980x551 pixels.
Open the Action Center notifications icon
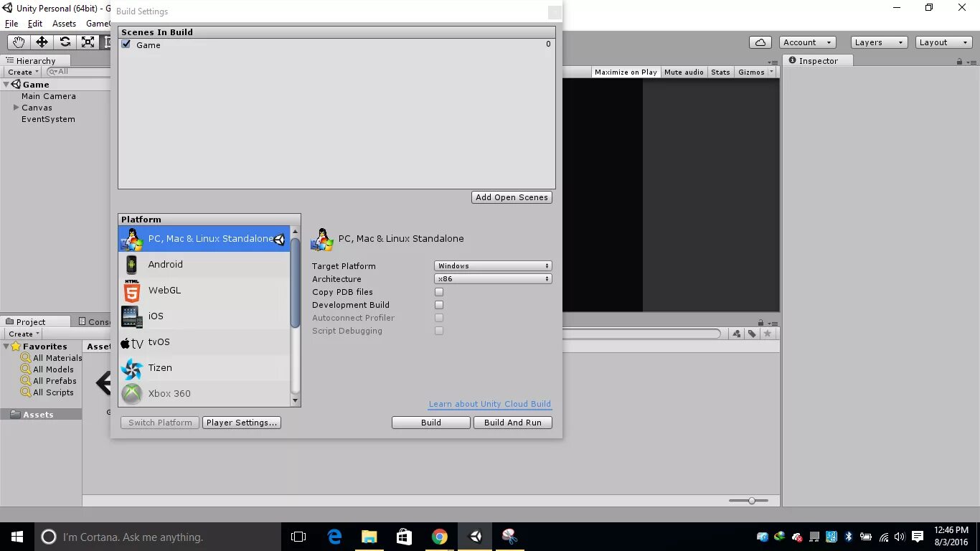pos(918,537)
